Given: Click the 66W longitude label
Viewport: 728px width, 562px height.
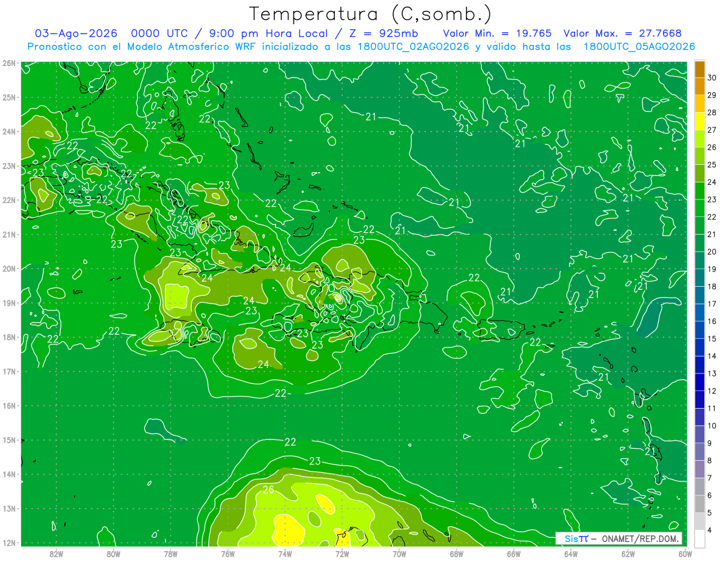Looking at the screenshot, I should 514,554.
